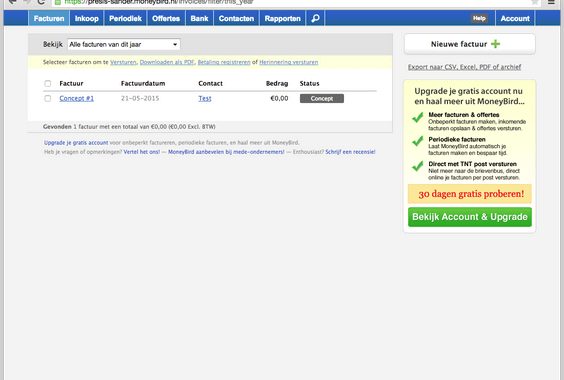Click the Factuur column header

(71, 83)
